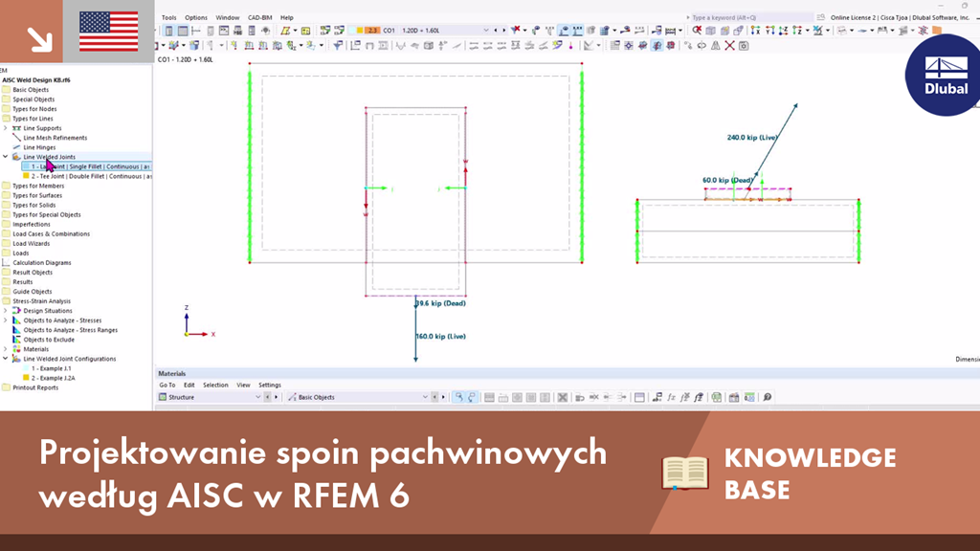This screenshot has width=980, height=551.
Task: Expand the Materials tree node
Action: point(6,349)
